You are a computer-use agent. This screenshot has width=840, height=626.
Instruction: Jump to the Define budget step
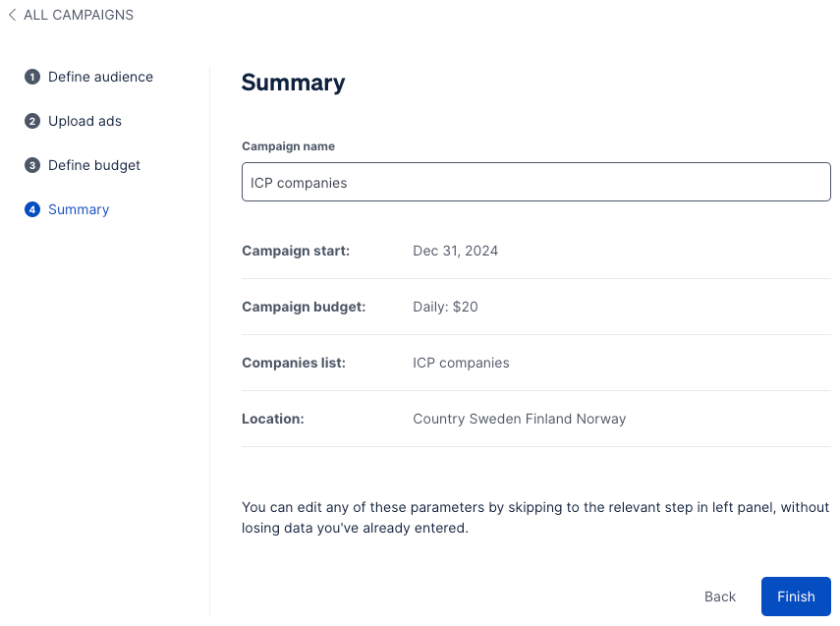[94, 165]
